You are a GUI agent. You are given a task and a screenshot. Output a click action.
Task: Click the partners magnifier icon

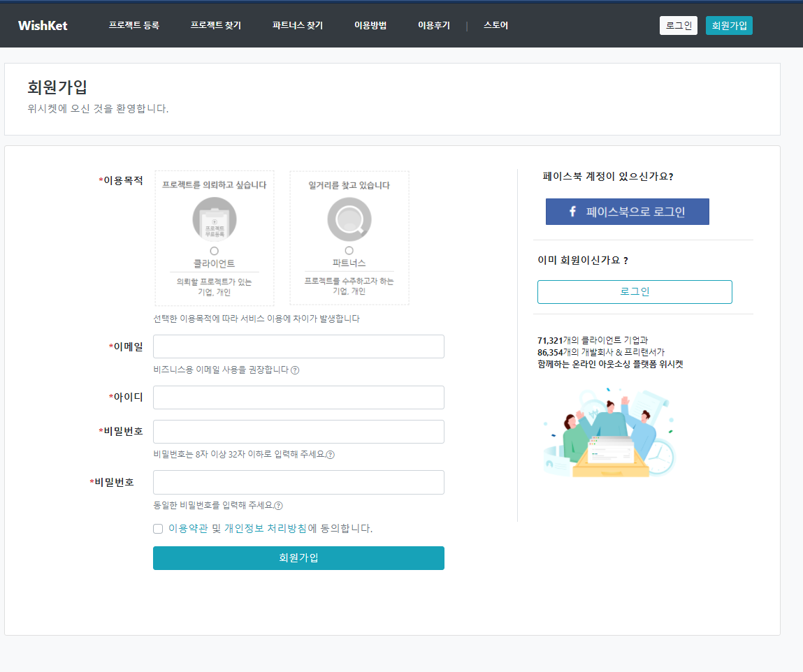click(349, 219)
